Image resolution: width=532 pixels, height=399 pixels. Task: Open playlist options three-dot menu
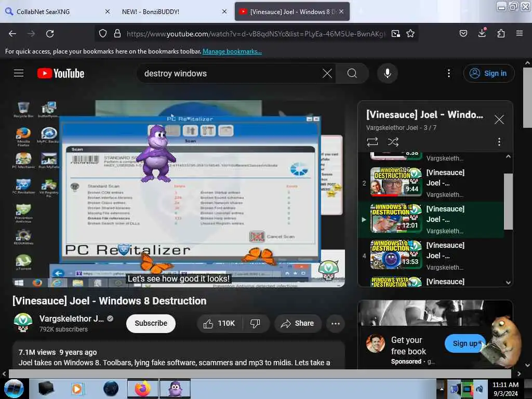point(499,141)
